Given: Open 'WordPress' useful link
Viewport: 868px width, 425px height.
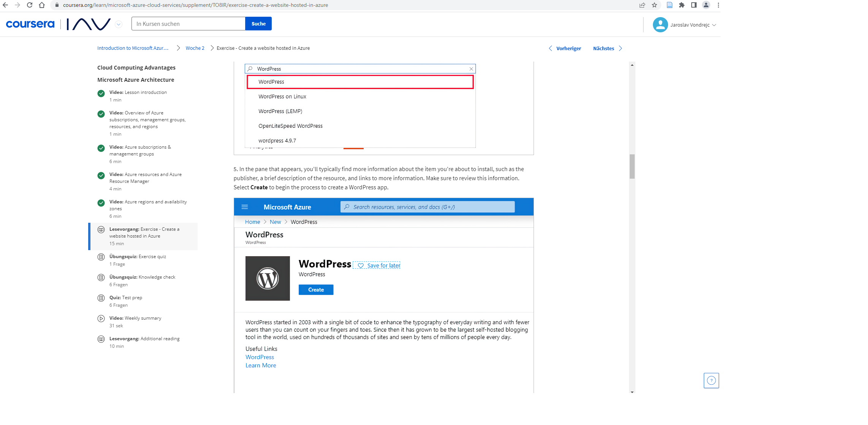Looking at the screenshot, I should click(x=260, y=357).
